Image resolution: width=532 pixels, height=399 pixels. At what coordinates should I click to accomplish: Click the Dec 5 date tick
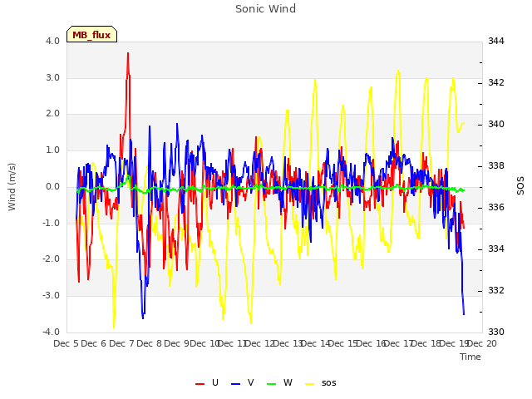(x=66, y=343)
